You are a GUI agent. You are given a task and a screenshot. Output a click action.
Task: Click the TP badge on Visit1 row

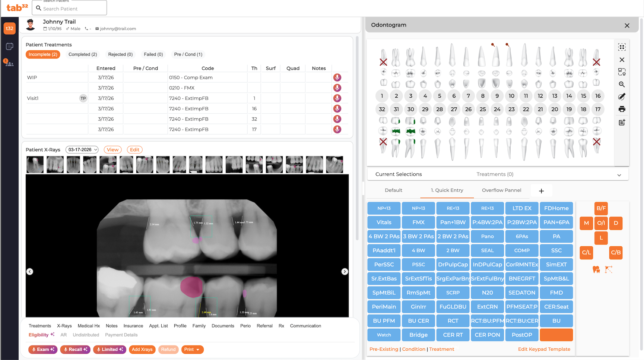pos(83,98)
